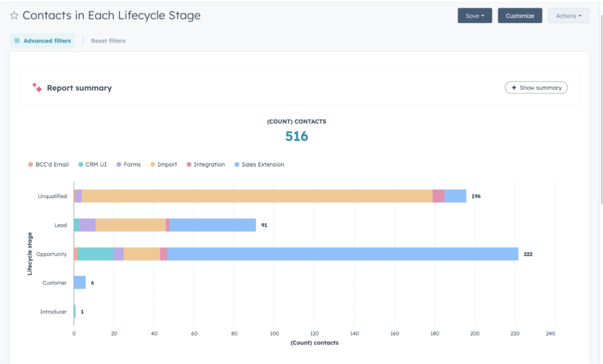Hide the Import series via legend
Screen dimensions: 603x364
(x=163, y=165)
